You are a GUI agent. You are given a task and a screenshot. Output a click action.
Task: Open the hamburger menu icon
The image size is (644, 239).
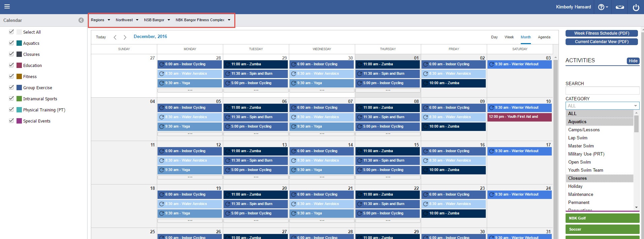pos(7,7)
